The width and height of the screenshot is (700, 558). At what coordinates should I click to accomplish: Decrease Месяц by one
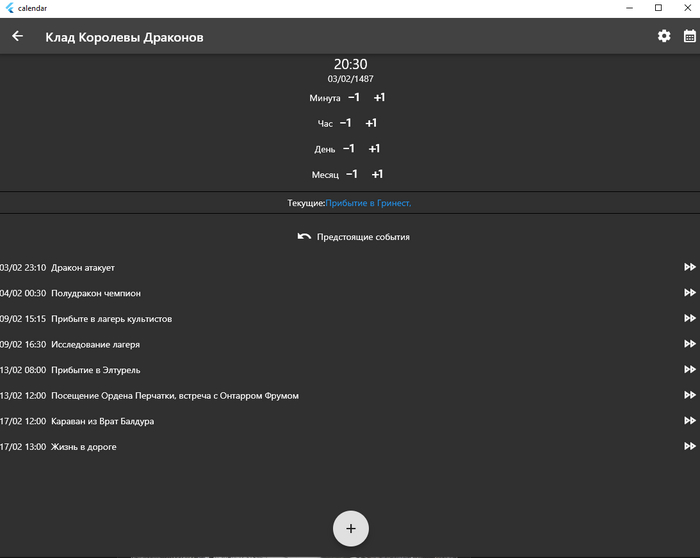pyautogui.click(x=352, y=174)
